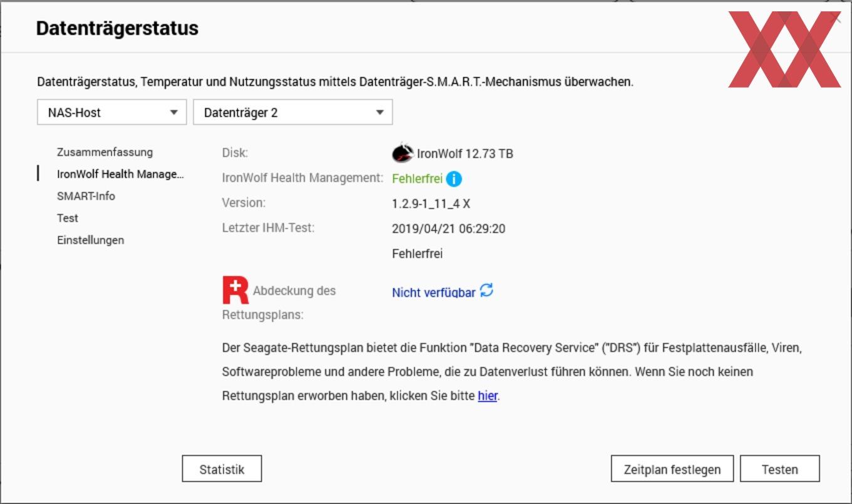This screenshot has height=504, width=852.
Task: Click the last IHM test date 2019/04/21 06:29:20
Action: pos(449,229)
